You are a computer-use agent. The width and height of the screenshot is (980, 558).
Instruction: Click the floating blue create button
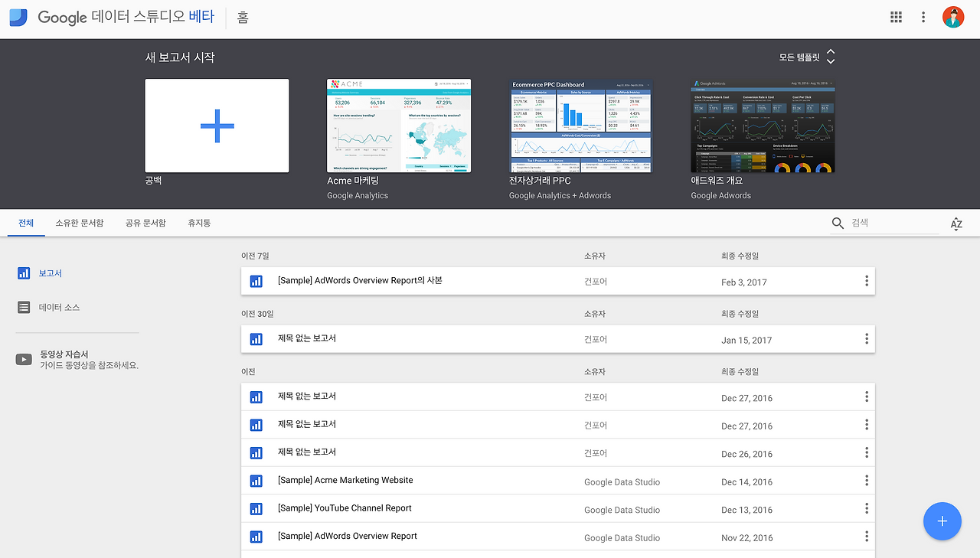[x=942, y=521]
